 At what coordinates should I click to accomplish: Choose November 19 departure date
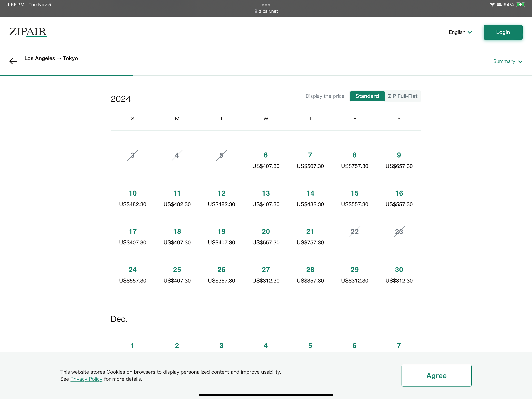[x=222, y=237]
